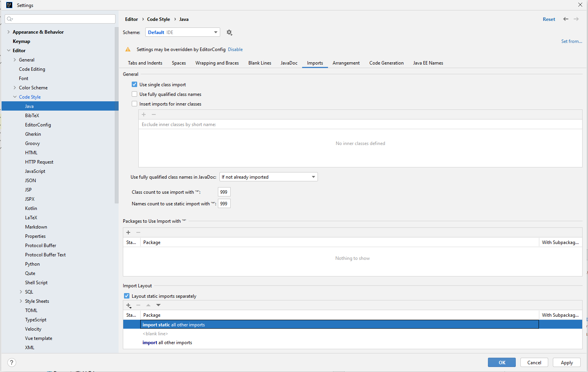Expand the Appearance & Behavior section
Viewport: 588px width, 372px height.
click(8, 32)
